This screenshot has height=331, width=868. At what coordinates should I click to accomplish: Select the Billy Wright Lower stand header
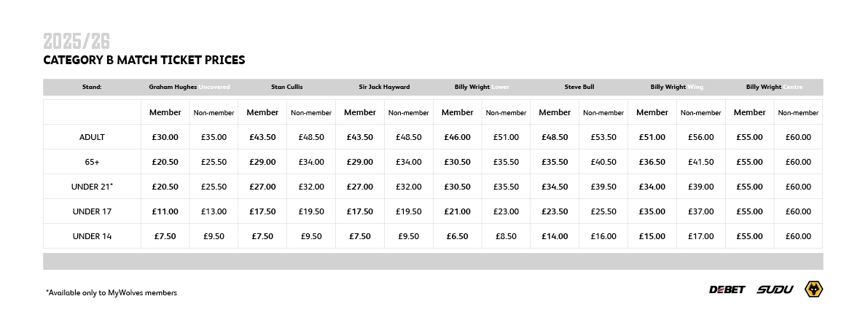click(x=482, y=87)
